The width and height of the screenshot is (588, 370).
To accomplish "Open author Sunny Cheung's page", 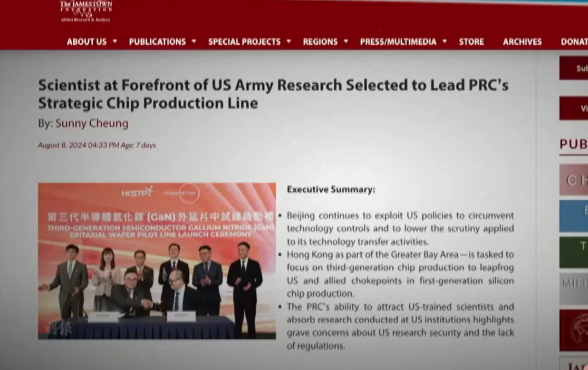I will point(92,123).
